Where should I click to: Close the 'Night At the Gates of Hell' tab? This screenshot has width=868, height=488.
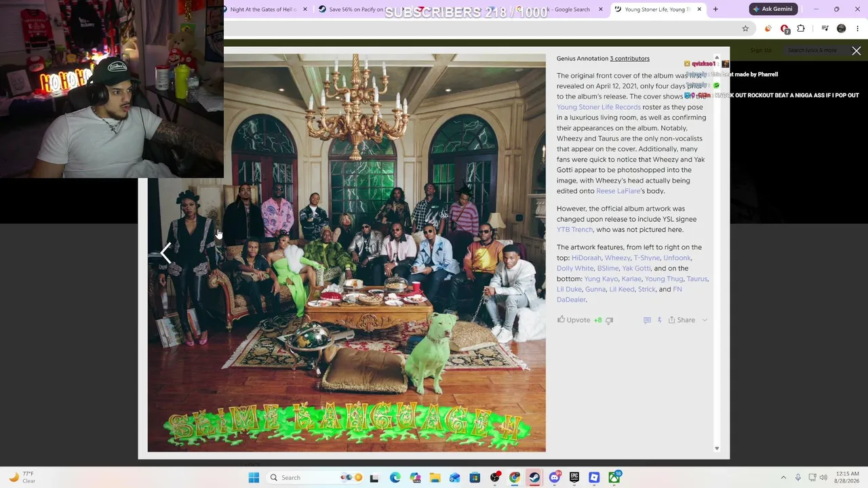pyautogui.click(x=305, y=9)
